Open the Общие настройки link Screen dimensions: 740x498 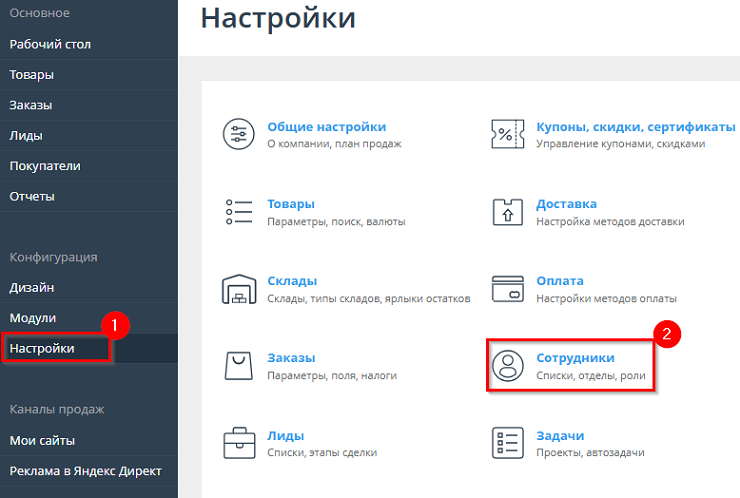click(x=326, y=127)
